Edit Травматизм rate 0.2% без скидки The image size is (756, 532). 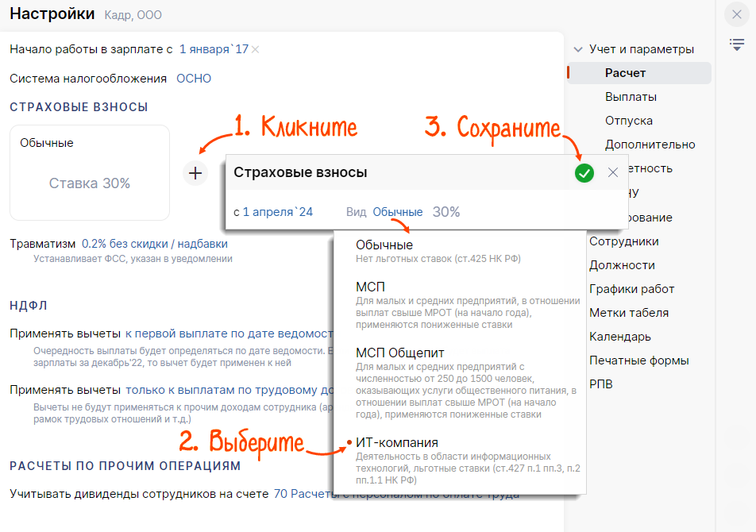pos(154,244)
